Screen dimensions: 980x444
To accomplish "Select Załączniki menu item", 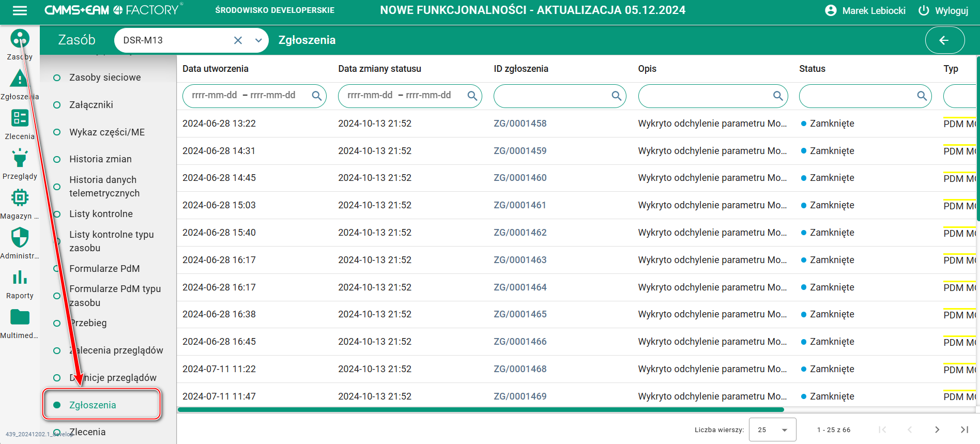I will pyautogui.click(x=91, y=105).
